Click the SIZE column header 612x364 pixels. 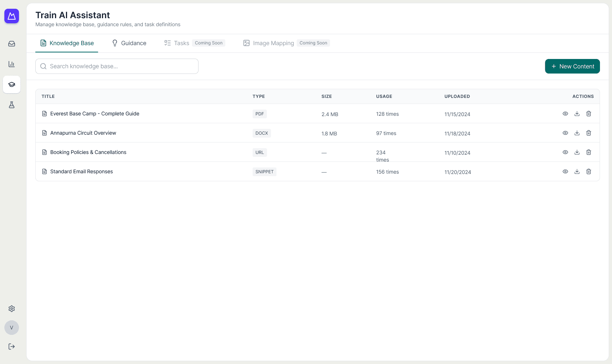point(326,96)
